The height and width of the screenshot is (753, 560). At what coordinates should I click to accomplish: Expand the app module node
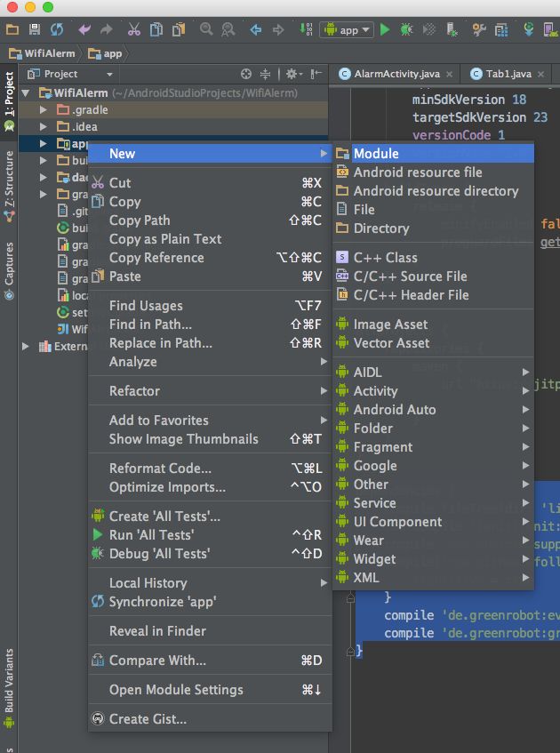coord(44,144)
